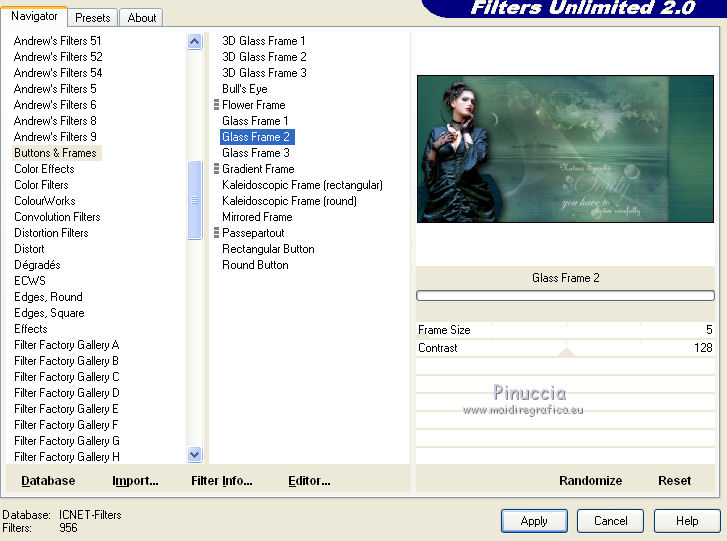Image resolution: width=727 pixels, height=541 pixels.
Task: Open Filter Info...
Action: (x=222, y=481)
